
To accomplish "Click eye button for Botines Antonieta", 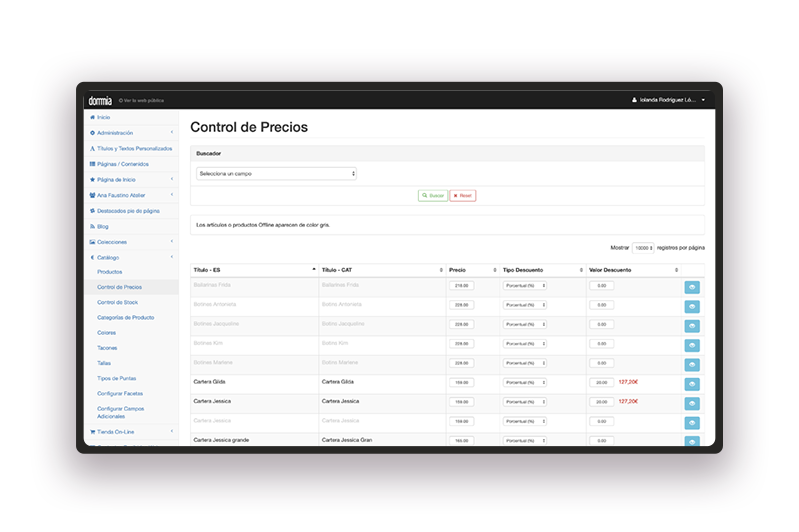I will pyautogui.click(x=692, y=307).
